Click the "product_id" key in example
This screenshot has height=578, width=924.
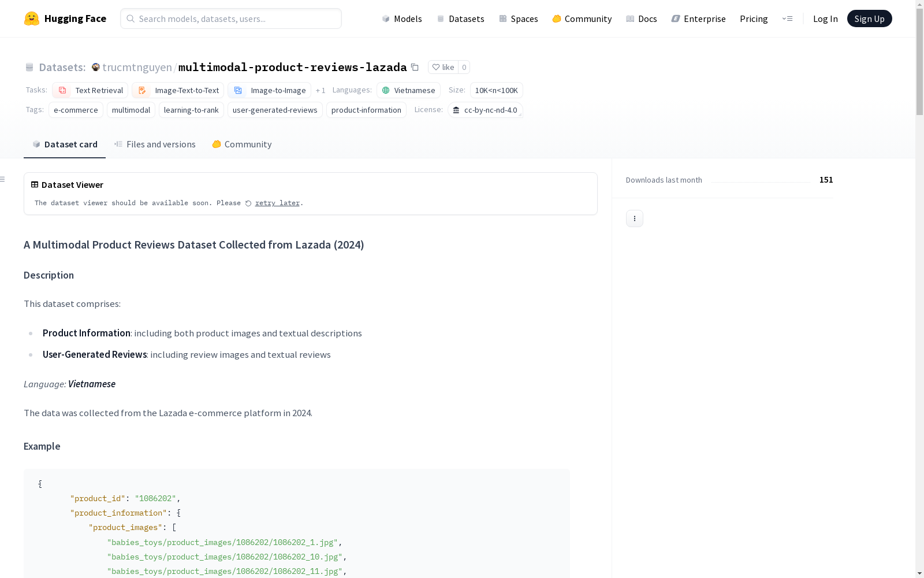(98, 498)
